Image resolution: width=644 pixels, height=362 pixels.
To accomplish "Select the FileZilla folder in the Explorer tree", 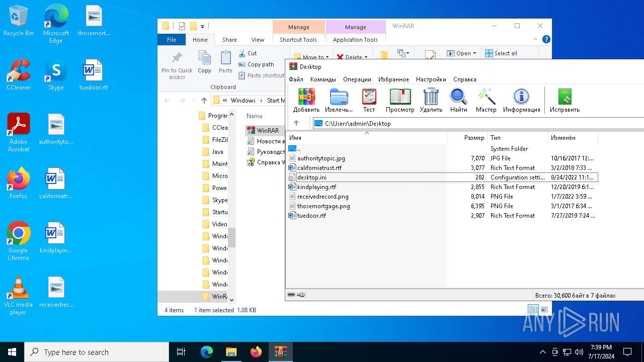I will (215, 140).
